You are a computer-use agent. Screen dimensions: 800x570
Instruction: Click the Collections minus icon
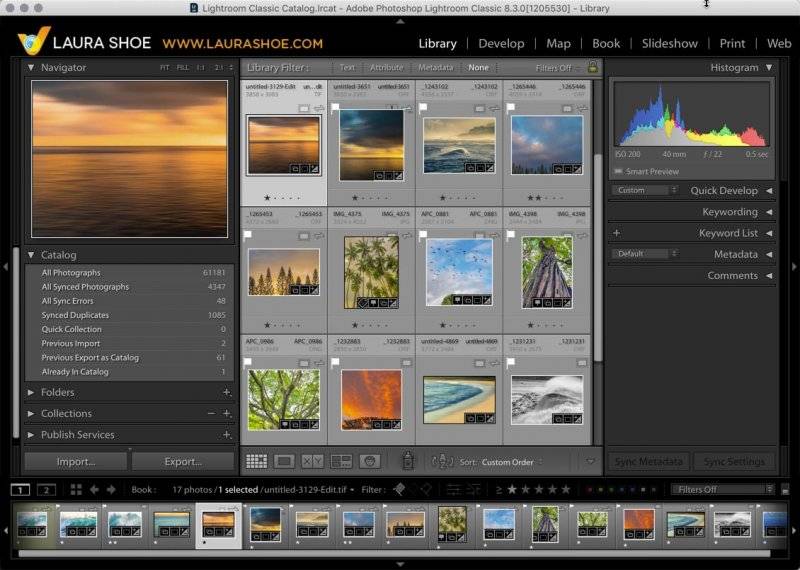coord(211,413)
